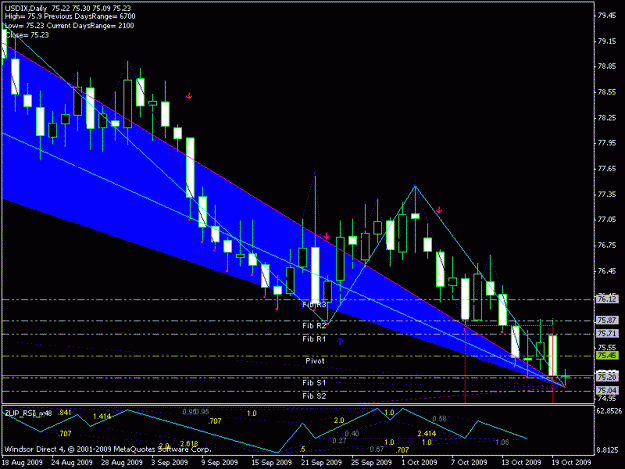Click the 28 Aug 2009 date label

coord(122,462)
